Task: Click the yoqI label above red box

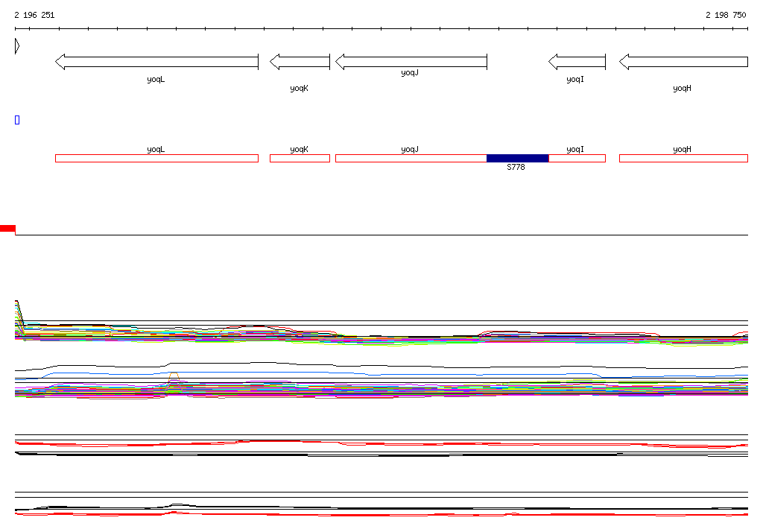Action: tap(575, 150)
